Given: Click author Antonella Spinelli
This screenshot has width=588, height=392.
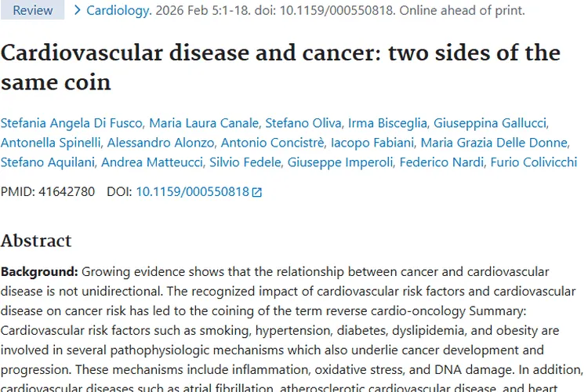Looking at the screenshot, I should [50, 143].
